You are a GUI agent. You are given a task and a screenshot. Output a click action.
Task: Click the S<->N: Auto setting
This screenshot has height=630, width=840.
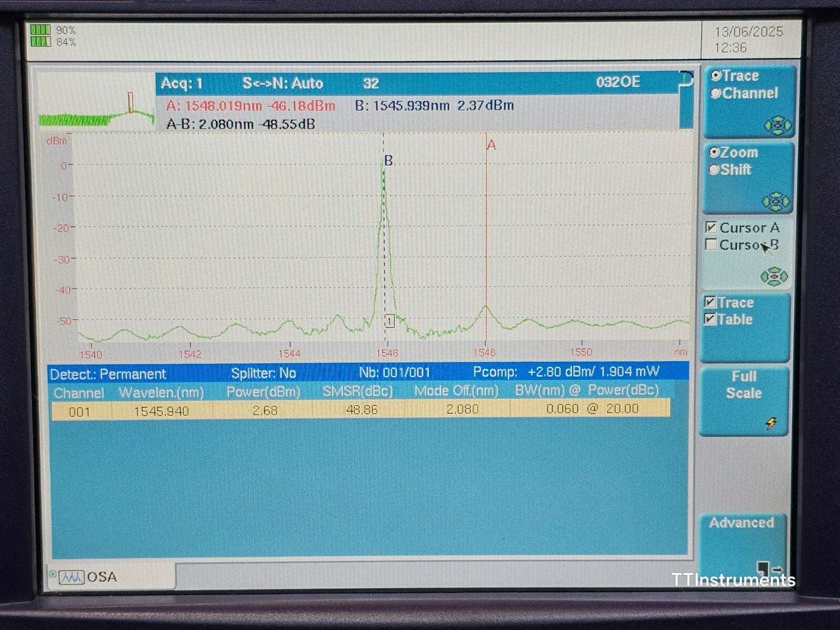click(x=282, y=83)
